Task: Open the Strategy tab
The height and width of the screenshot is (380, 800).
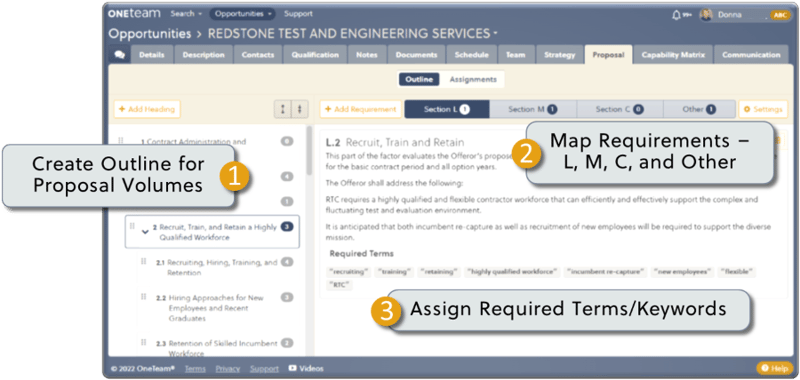Action: pos(560,55)
